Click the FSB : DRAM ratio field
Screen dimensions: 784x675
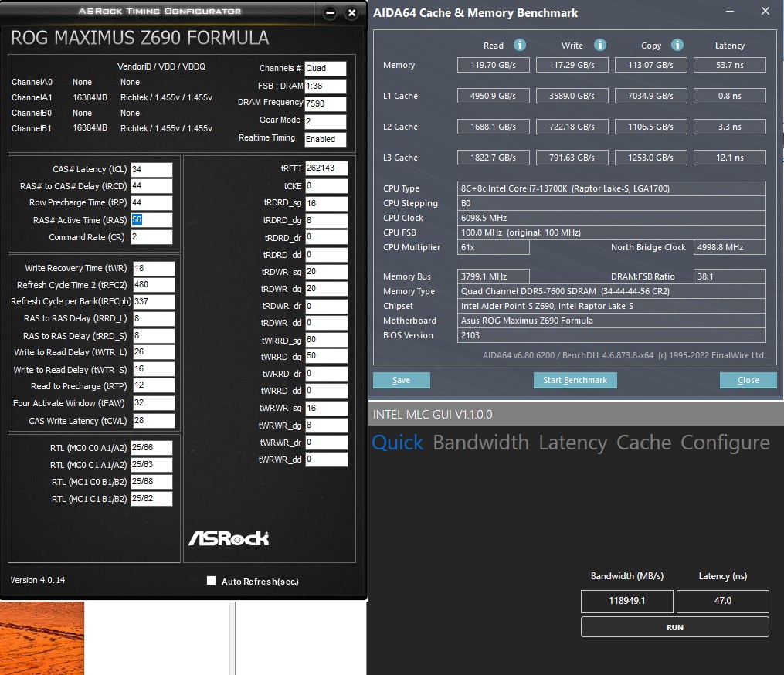point(325,86)
